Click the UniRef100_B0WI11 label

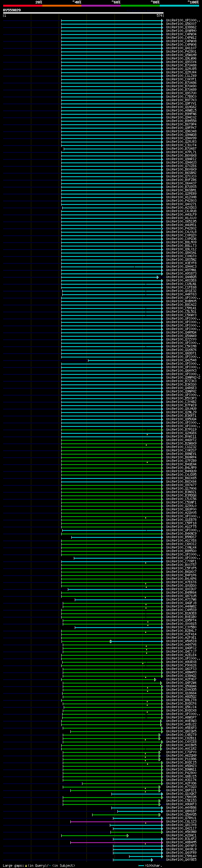(x=181, y=436)
